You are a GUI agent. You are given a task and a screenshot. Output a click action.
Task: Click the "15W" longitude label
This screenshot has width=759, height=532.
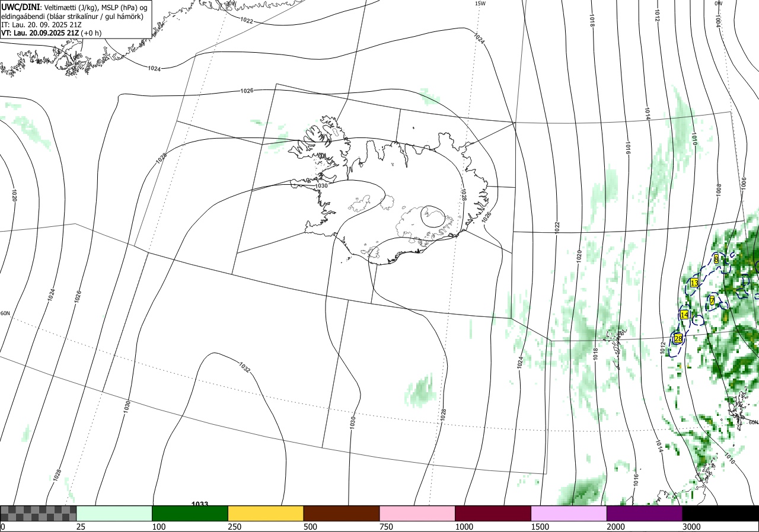(480, 4)
